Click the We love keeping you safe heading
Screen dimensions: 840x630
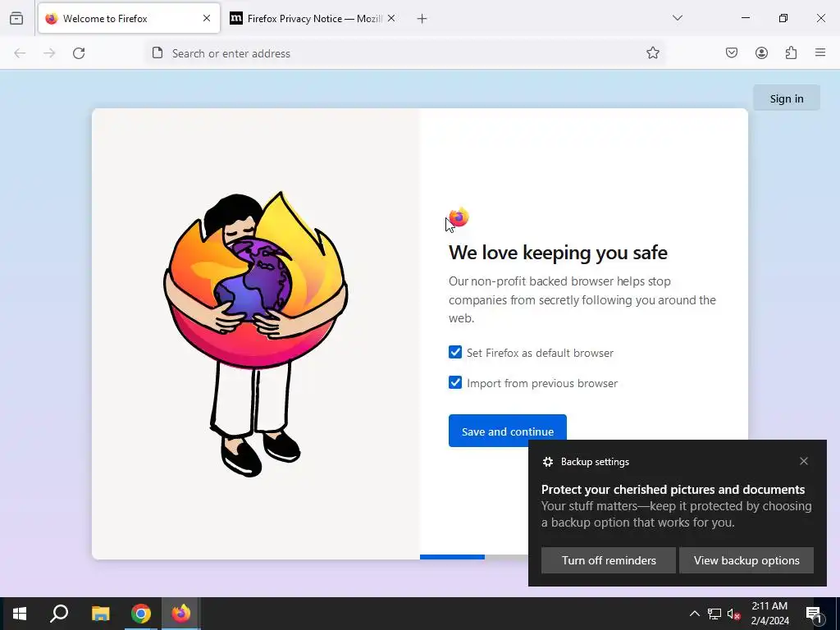[558, 253]
